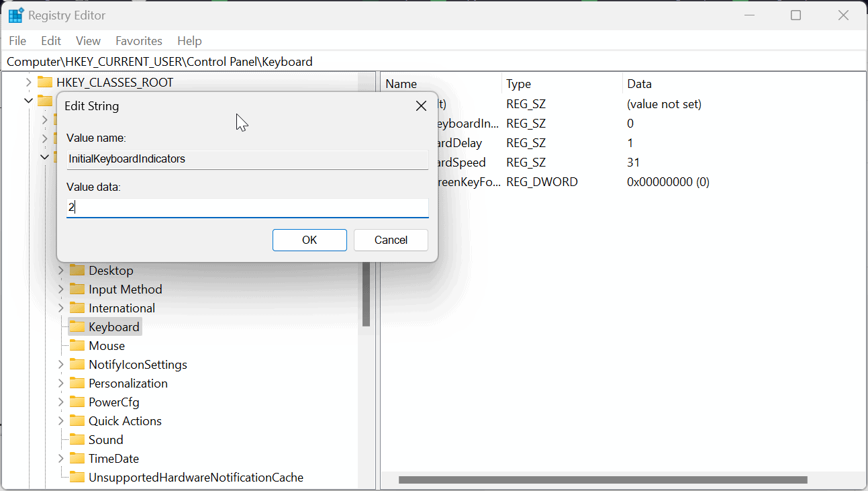
Task: Click the Value data input field
Action: pos(247,208)
